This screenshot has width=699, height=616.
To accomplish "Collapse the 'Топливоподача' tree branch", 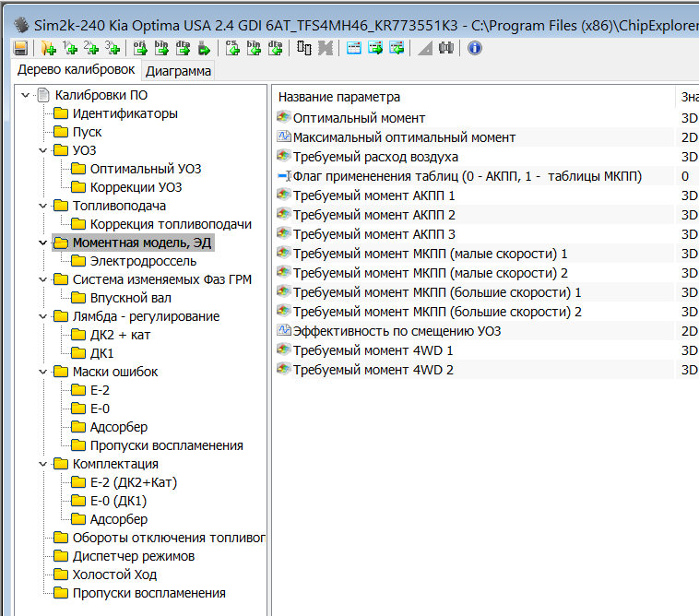I will [42, 206].
